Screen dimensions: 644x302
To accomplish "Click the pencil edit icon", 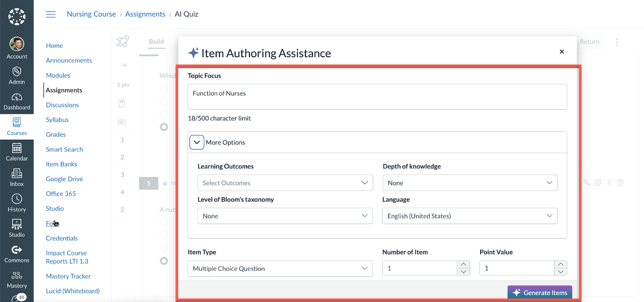I will pos(586,183).
